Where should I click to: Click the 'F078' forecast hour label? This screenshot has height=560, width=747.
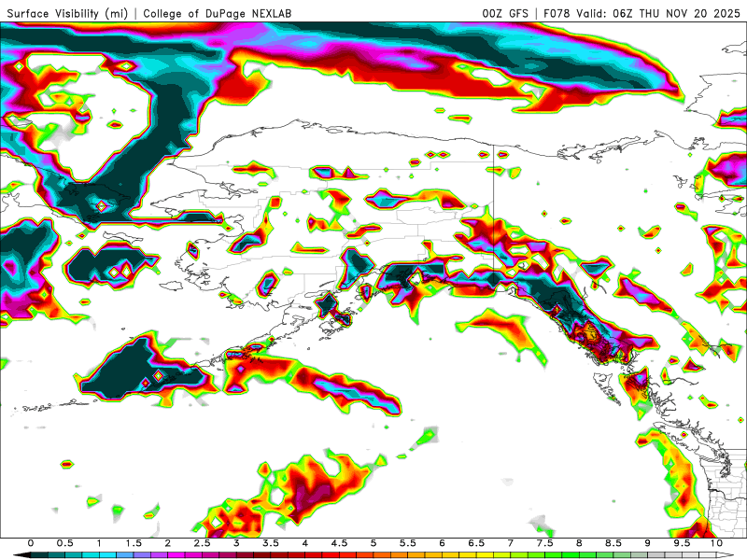(557, 13)
